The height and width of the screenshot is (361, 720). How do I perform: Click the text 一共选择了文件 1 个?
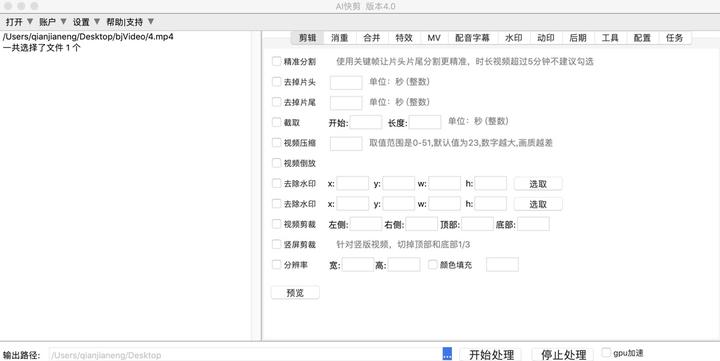[x=42, y=47]
